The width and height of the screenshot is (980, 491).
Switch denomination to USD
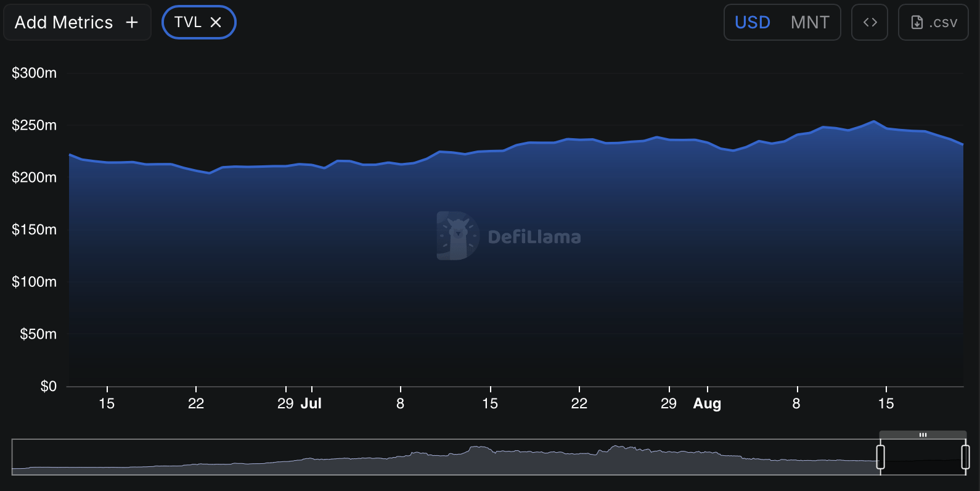pyautogui.click(x=753, y=22)
